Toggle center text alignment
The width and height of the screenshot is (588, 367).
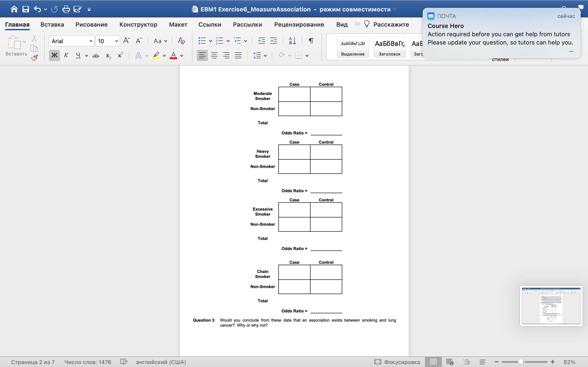point(214,55)
